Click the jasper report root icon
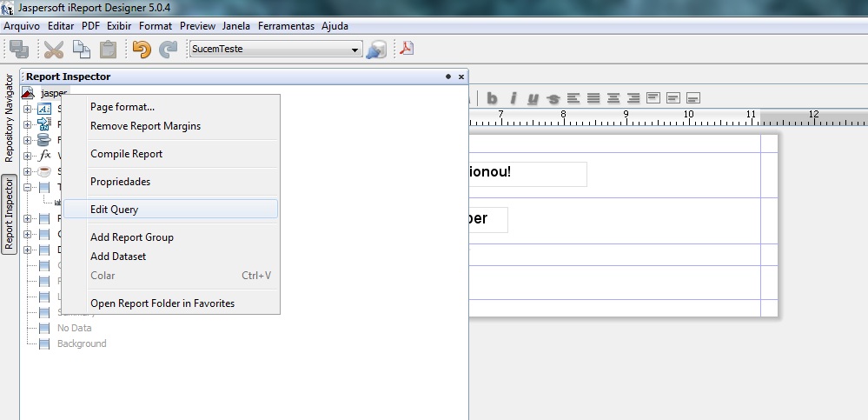 tap(28, 93)
